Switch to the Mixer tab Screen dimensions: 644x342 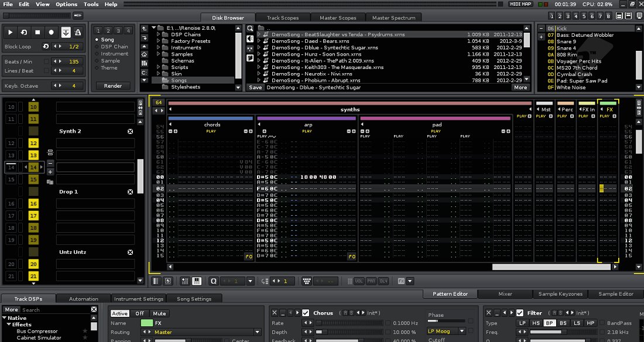click(x=505, y=293)
